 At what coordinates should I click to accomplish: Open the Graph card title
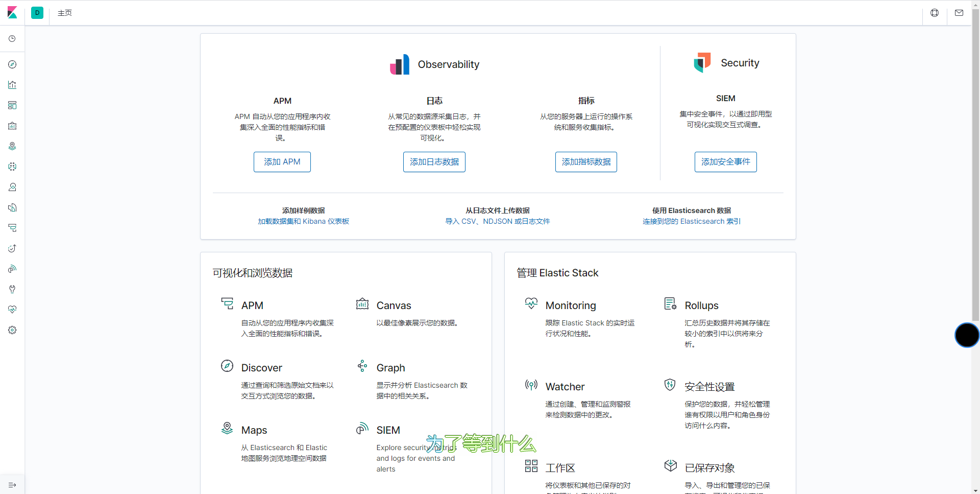(x=390, y=368)
